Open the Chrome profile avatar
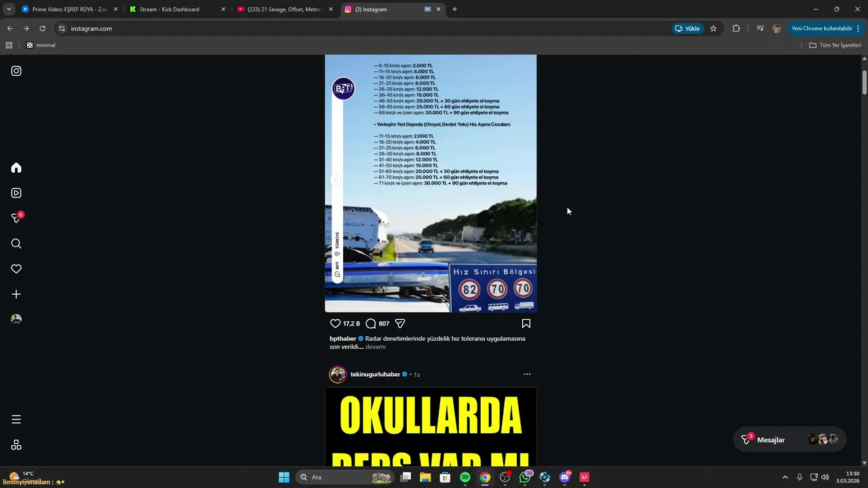The width and height of the screenshot is (868, 488). pyautogui.click(x=776, y=28)
